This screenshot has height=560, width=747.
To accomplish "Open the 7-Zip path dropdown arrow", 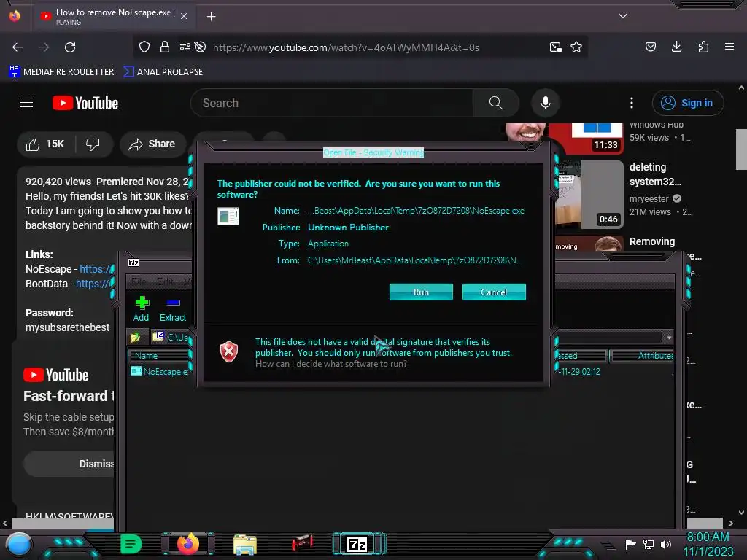I will (669, 338).
